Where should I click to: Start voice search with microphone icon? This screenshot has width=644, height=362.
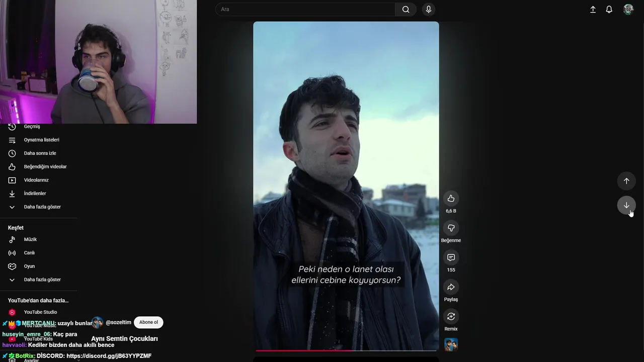tap(429, 9)
